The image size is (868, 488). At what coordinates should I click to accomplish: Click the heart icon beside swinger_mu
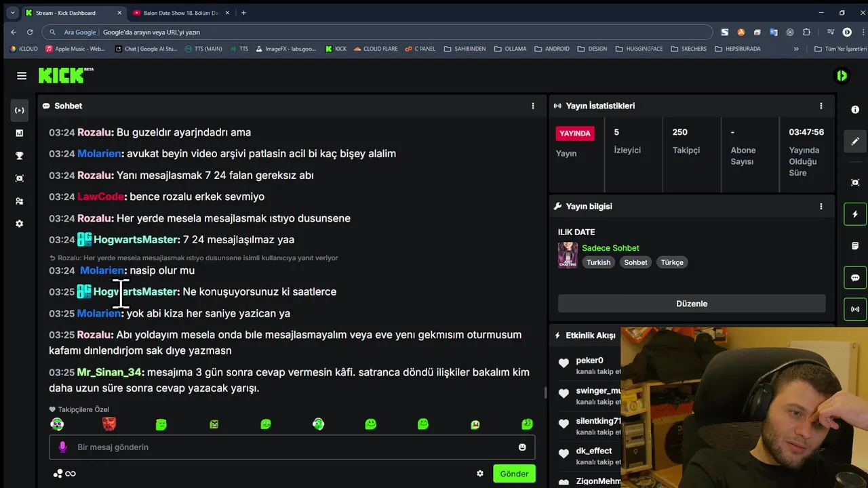[564, 393]
